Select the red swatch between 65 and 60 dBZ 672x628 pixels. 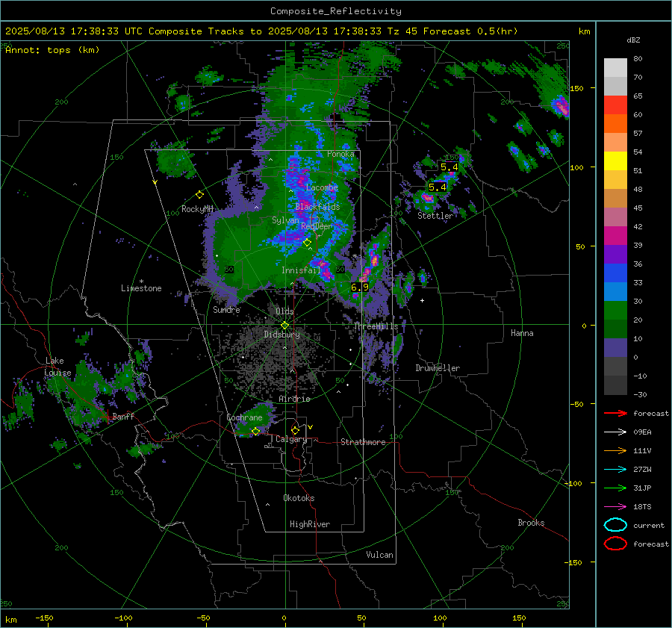(x=615, y=105)
